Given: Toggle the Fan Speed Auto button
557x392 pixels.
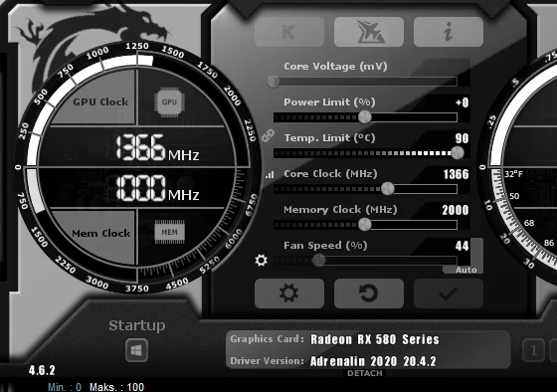Looking at the screenshot, I should click(466, 270).
